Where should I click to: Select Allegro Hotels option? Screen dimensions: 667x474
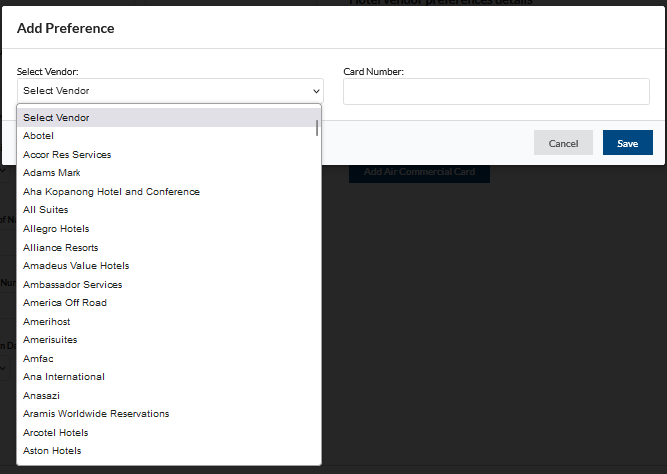(169, 228)
